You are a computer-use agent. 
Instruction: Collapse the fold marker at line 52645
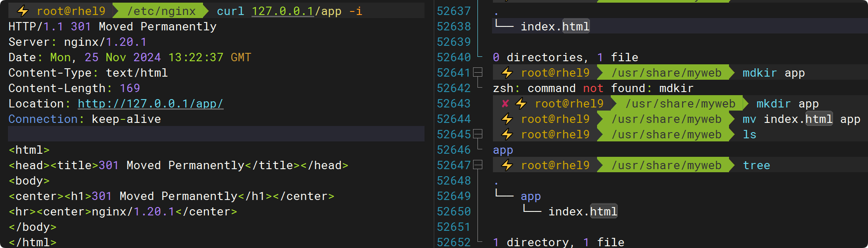pyautogui.click(x=478, y=134)
